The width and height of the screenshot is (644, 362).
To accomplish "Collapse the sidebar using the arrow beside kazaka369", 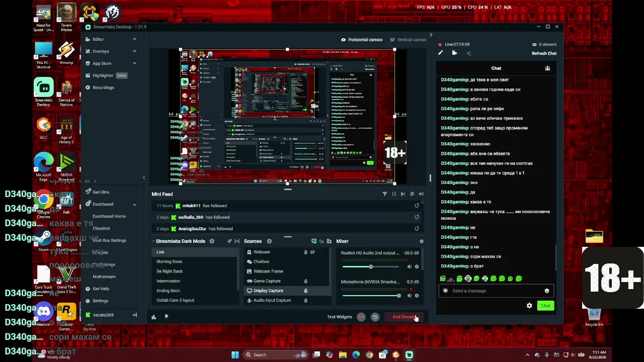I will pos(134,315).
